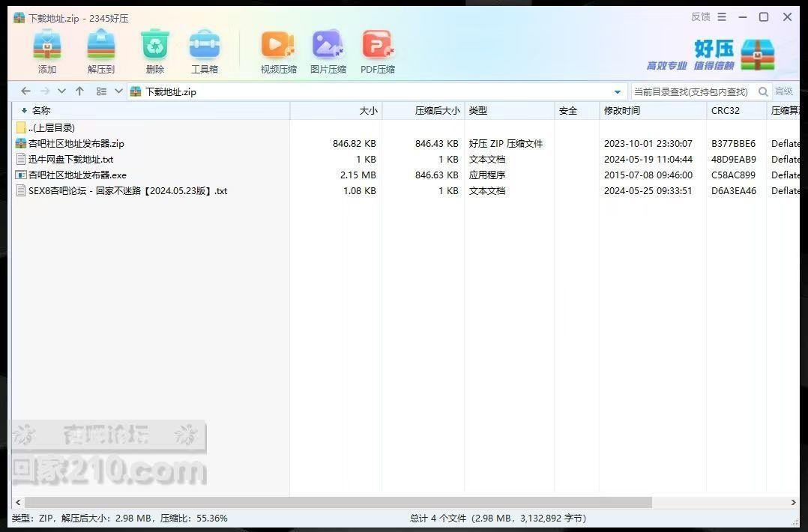Maximize the 2345好压 window
The image size is (808, 532).
click(x=764, y=17)
